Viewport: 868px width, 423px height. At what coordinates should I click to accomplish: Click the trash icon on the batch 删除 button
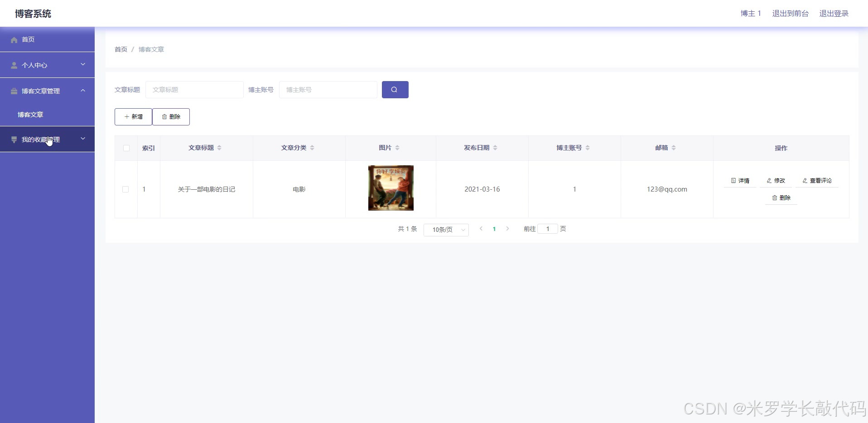(164, 116)
